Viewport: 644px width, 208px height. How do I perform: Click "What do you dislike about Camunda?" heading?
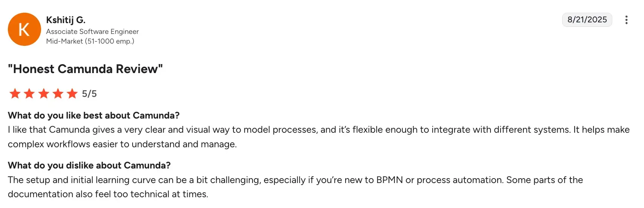point(89,166)
